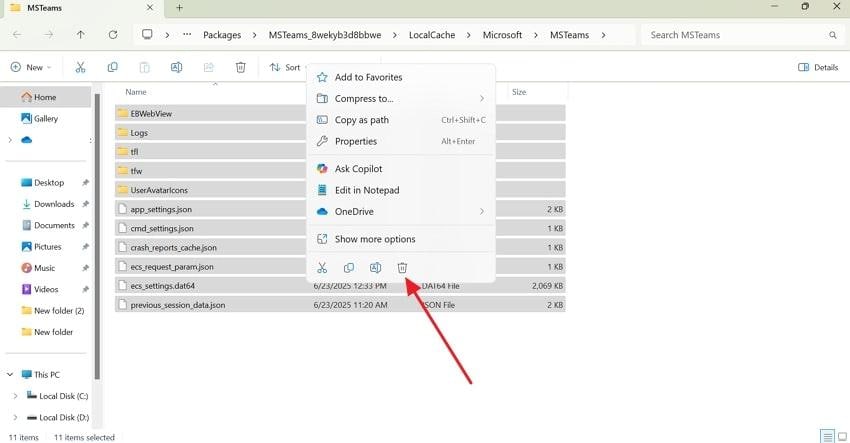Image resolution: width=850 pixels, height=443 pixels.
Task: Toggle the Details pane
Action: click(x=818, y=67)
